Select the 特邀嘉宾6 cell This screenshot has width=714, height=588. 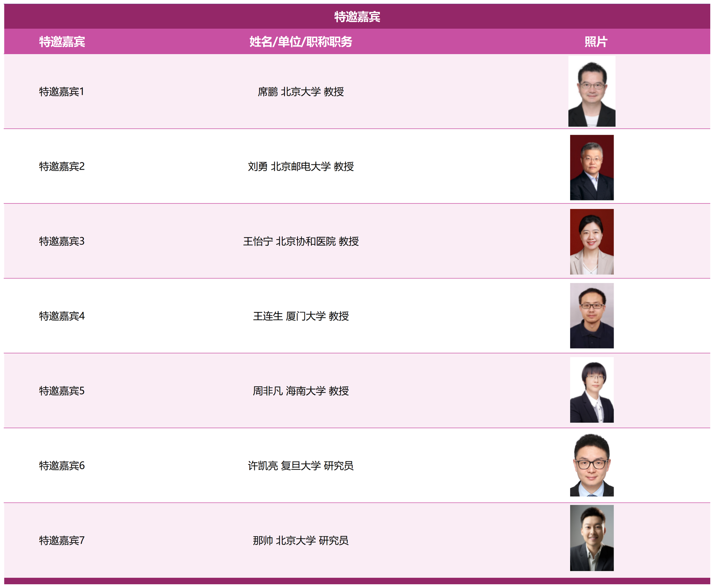62,466
